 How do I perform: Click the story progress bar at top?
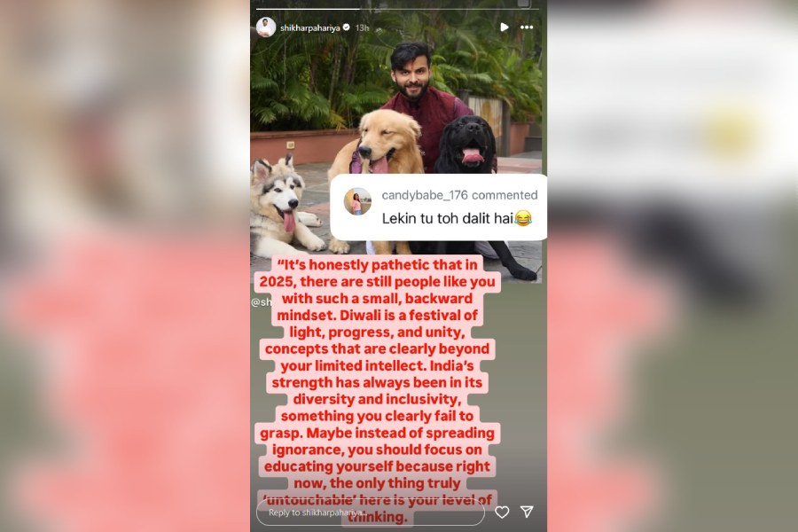pyautogui.click(x=397, y=9)
